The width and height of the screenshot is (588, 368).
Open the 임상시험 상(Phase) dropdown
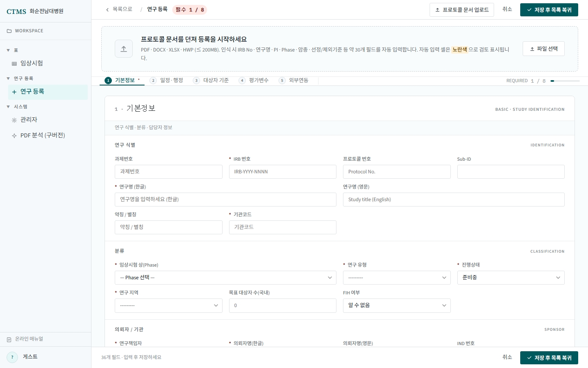coord(225,278)
